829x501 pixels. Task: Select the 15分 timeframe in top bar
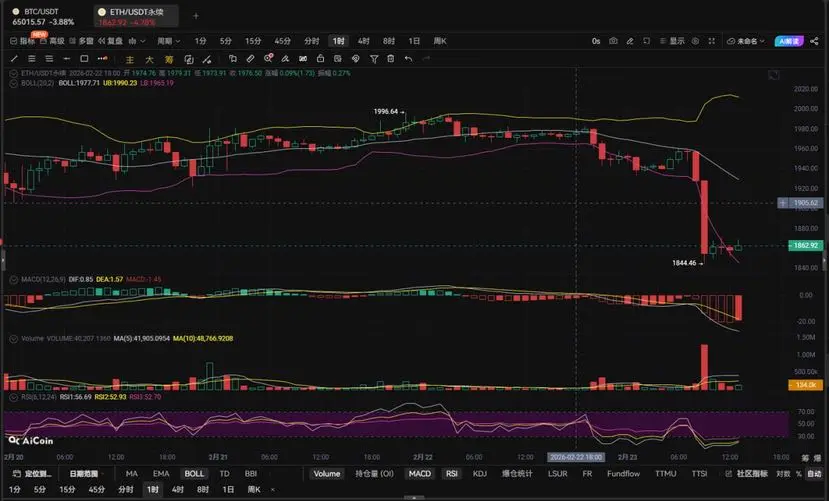(x=253, y=41)
